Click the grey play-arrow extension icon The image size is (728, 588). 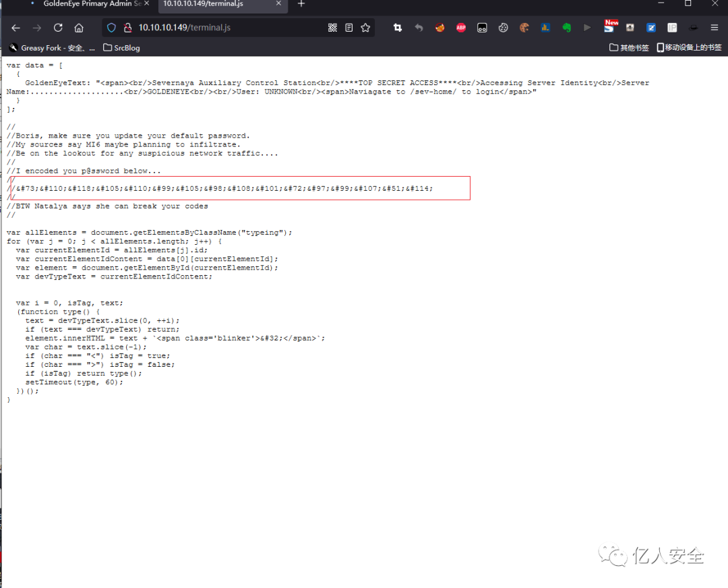coord(587,28)
